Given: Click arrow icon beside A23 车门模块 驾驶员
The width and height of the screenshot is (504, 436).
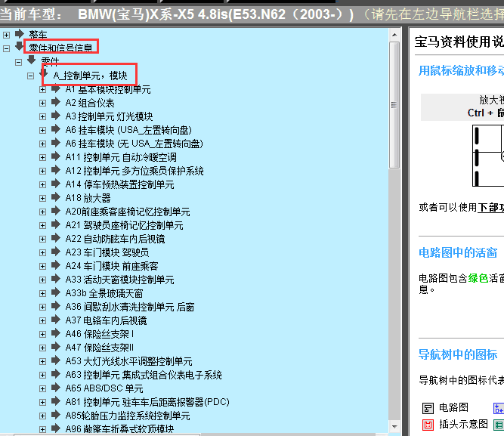Looking at the screenshot, I should [x=56, y=252].
